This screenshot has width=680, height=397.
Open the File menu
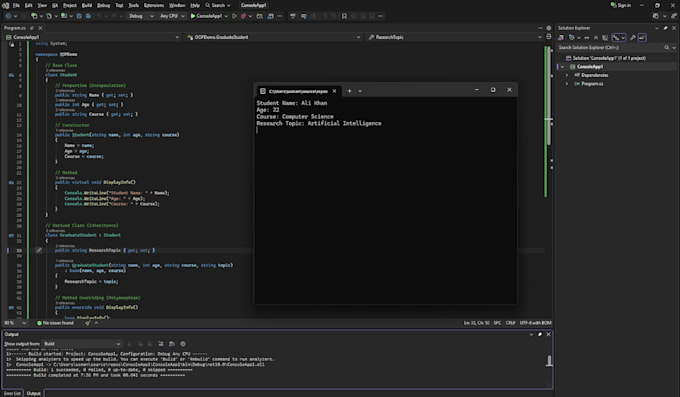pos(16,5)
